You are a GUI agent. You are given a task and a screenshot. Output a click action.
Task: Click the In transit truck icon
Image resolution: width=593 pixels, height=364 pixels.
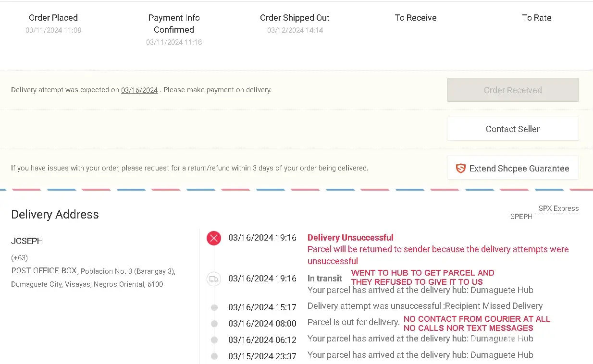tap(214, 279)
